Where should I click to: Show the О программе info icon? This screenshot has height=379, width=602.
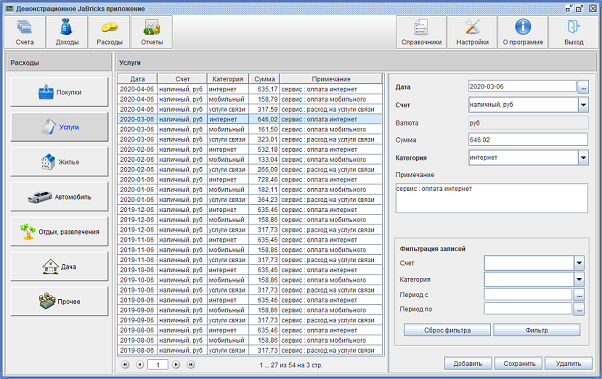[523, 27]
